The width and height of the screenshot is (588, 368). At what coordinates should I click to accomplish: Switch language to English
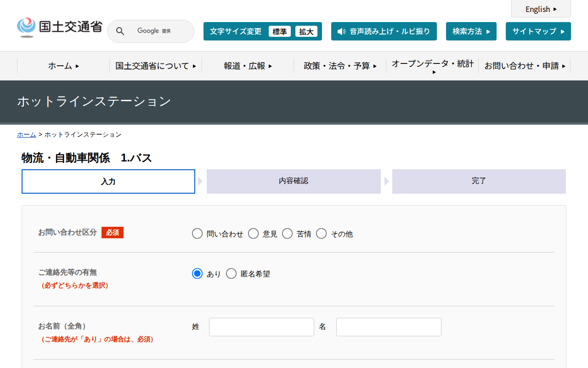541,9
